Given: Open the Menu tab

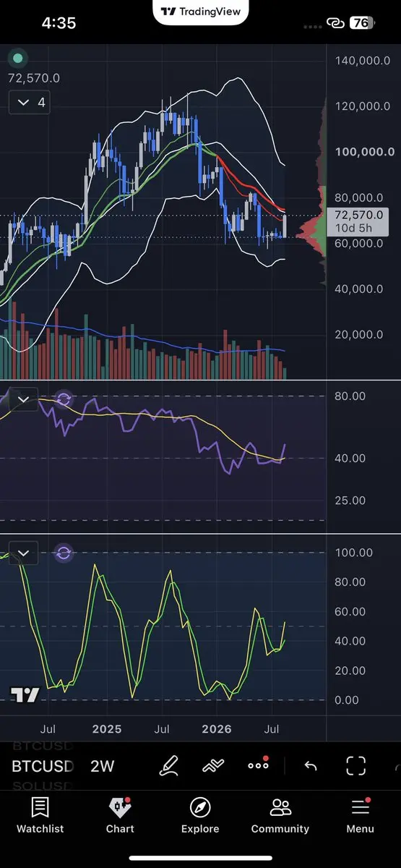Looking at the screenshot, I should (360, 816).
